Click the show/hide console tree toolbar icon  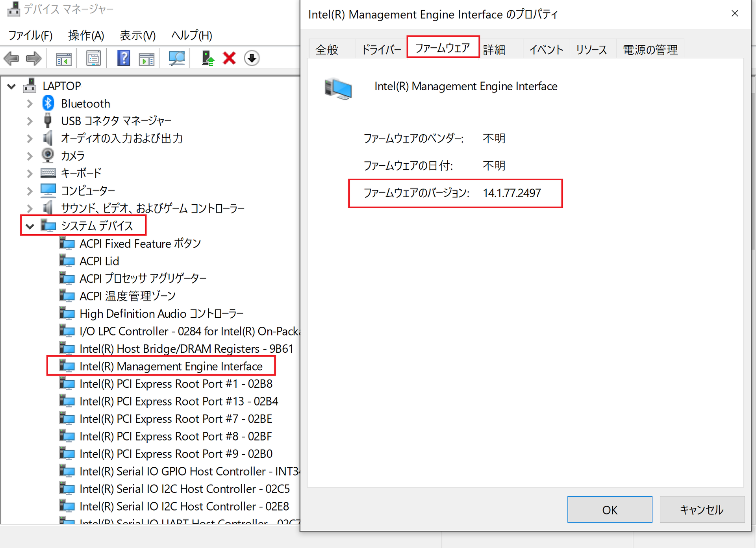pyautogui.click(x=64, y=59)
